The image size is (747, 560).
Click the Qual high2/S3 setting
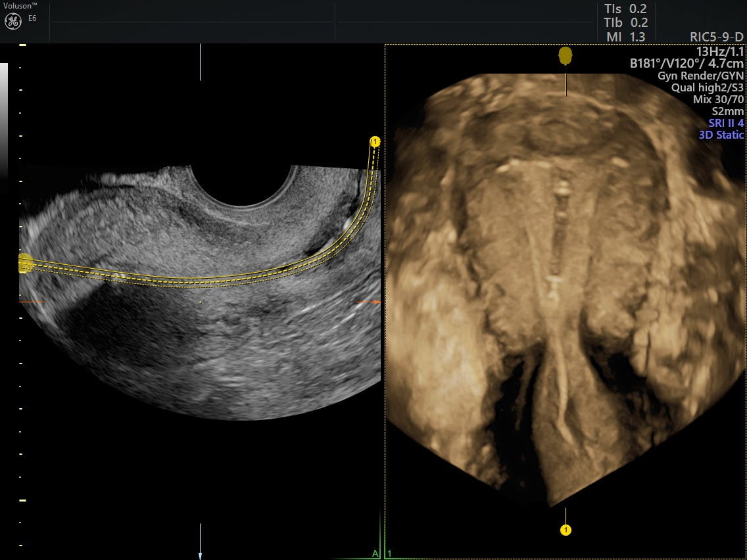[x=708, y=87]
